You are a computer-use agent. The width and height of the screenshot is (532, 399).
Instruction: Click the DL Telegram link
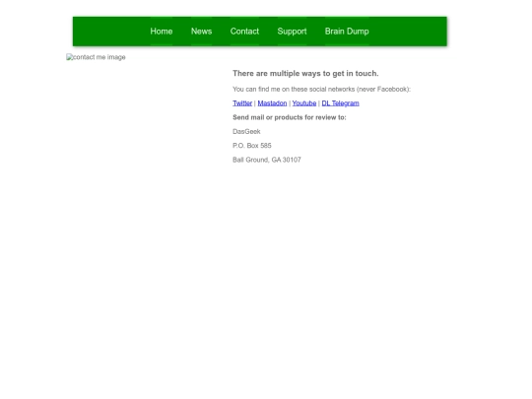click(340, 103)
